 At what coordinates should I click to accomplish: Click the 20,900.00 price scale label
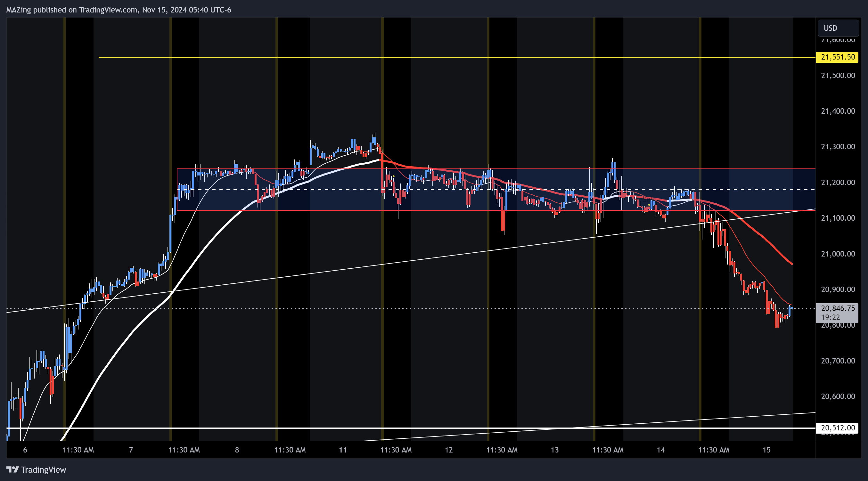(x=838, y=289)
